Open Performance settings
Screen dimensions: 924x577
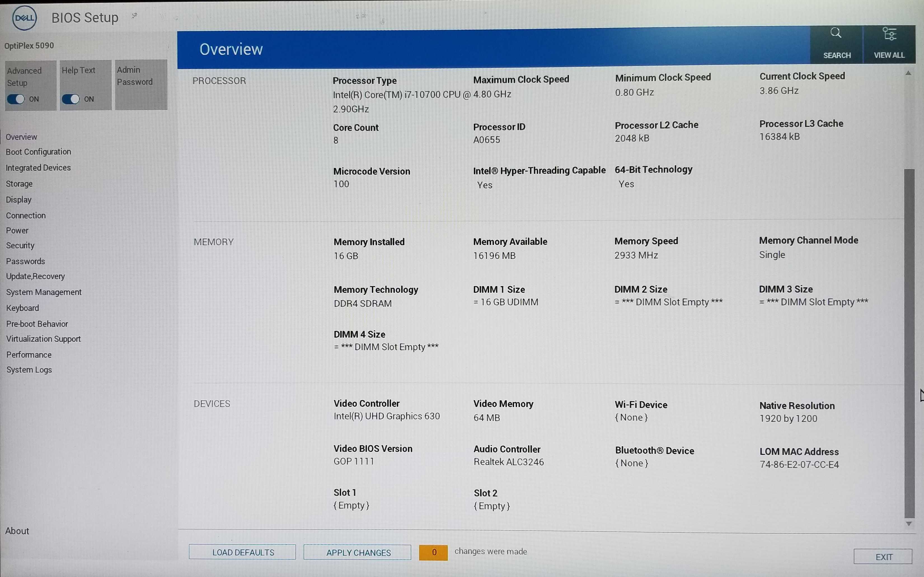coord(29,355)
